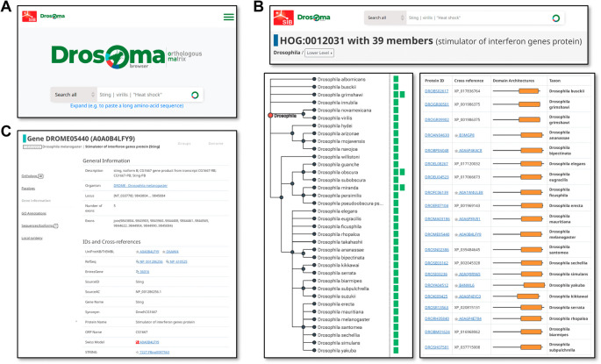Click 'Expand (e.g. to paste a long amino-acid sequence)' link
The width and height of the screenshot is (601, 364).
click(127, 106)
